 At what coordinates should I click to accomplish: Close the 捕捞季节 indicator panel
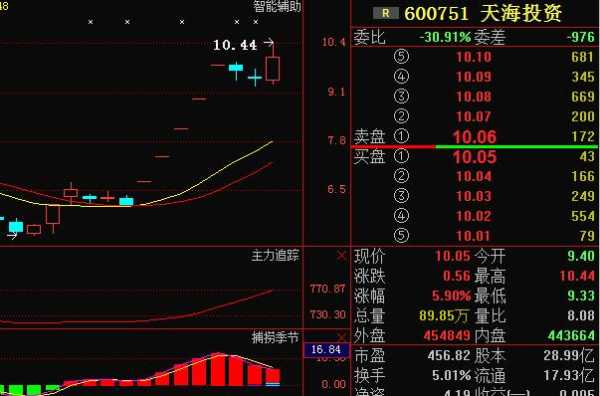pos(341,337)
